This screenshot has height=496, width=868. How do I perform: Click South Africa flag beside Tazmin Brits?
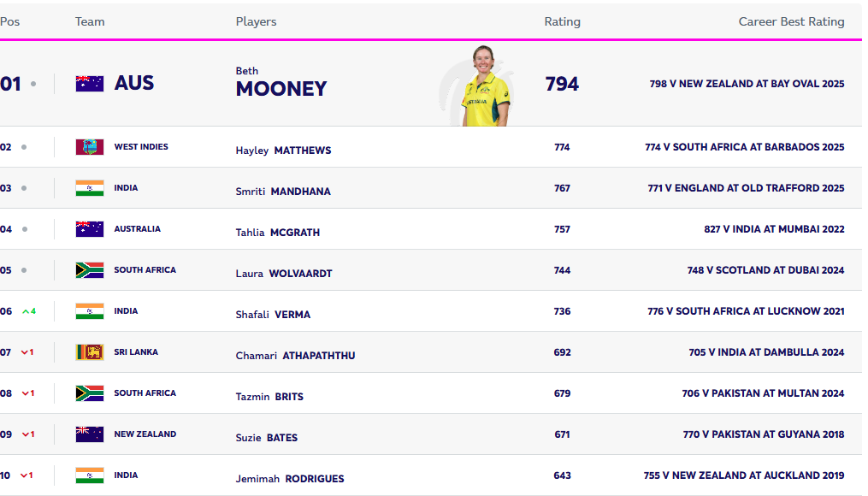[90, 393]
